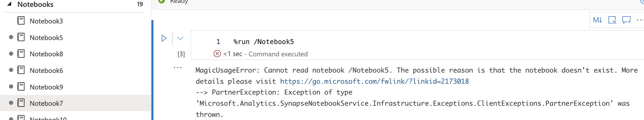Open the Microsoft fwlink details link
The height and width of the screenshot is (120, 644).
coord(374,81)
